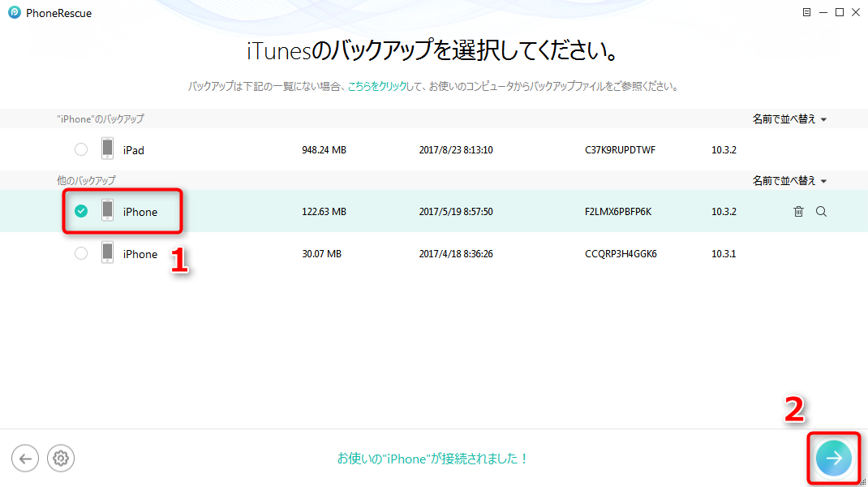Select the iPad backup radio button
Viewport: 868px width, 487px height.
(x=81, y=149)
